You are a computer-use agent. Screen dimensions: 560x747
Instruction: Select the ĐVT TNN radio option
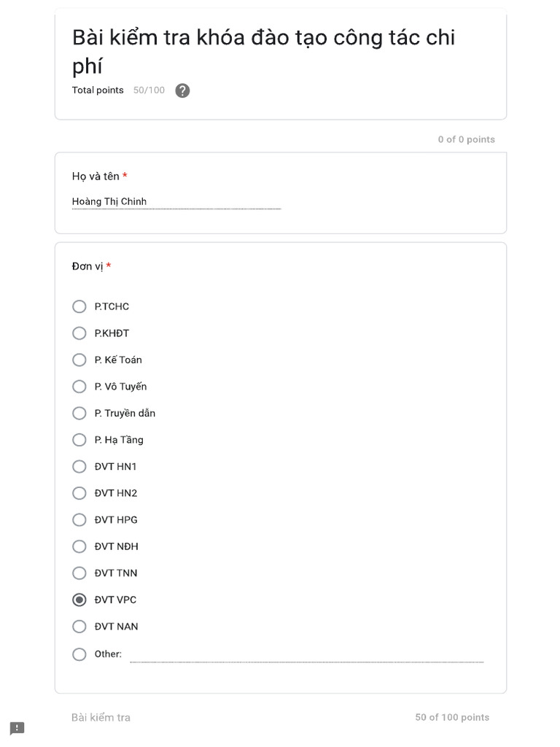tap(79, 573)
